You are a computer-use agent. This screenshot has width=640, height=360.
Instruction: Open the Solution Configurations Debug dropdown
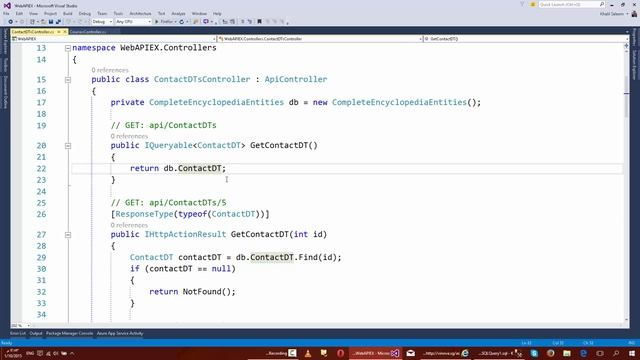tap(102, 22)
